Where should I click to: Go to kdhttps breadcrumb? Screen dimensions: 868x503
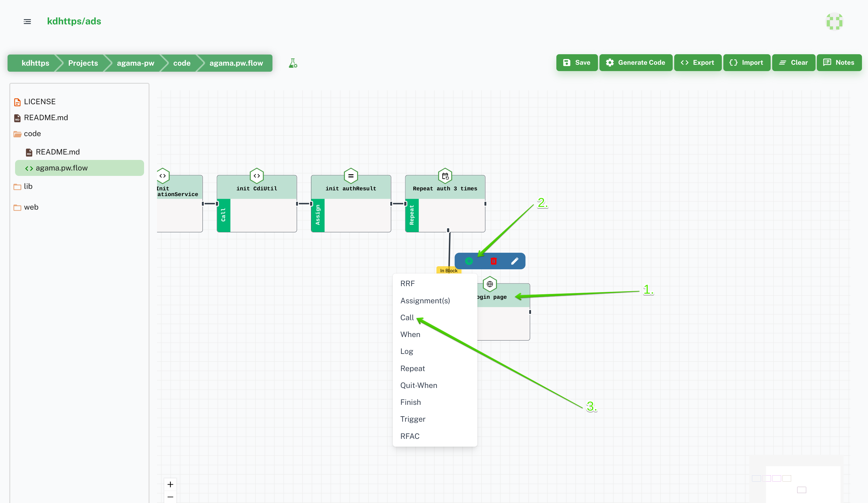35,63
